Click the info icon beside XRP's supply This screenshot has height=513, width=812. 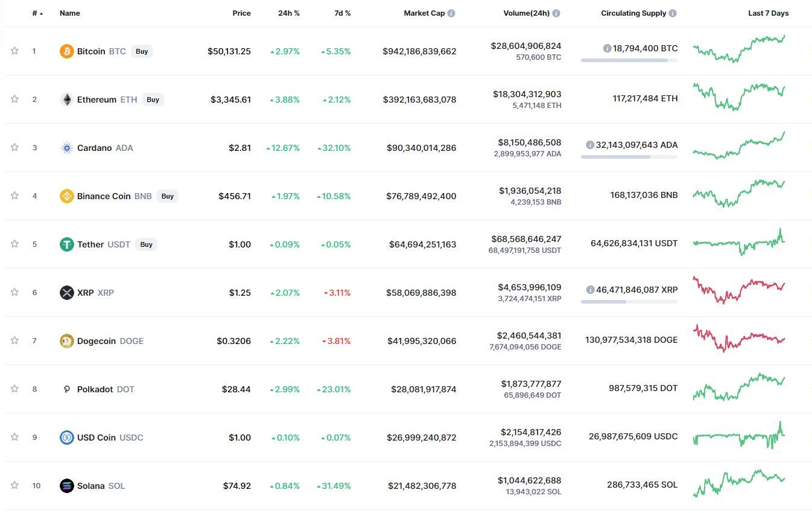[x=590, y=290]
